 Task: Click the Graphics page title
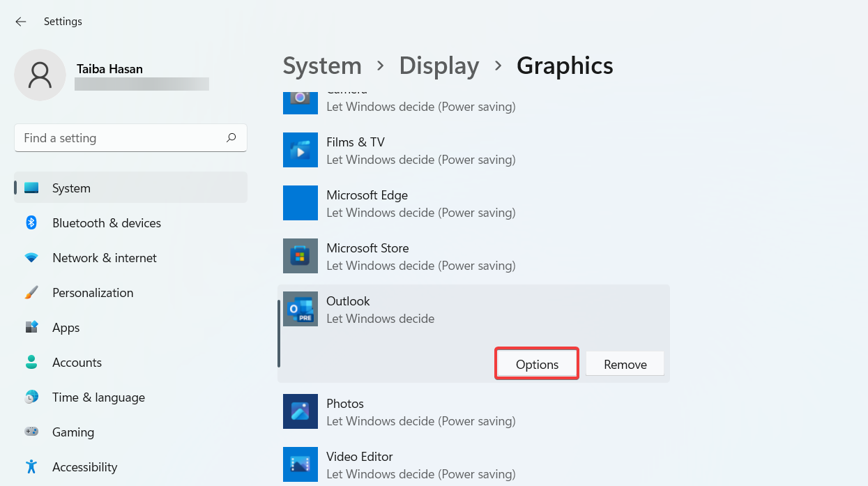coord(565,66)
